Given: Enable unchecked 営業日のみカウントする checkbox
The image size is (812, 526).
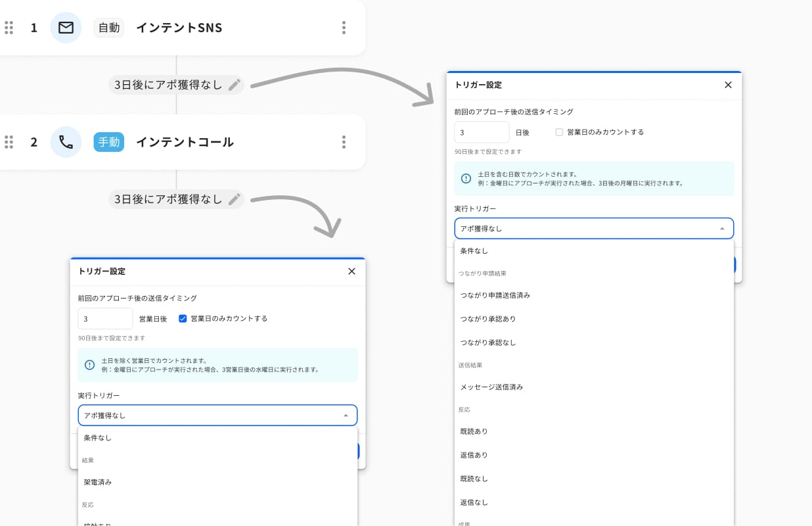Looking at the screenshot, I should pos(559,132).
